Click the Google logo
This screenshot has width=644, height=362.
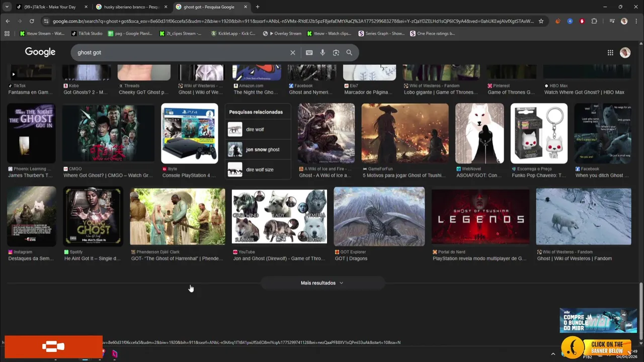tap(40, 52)
